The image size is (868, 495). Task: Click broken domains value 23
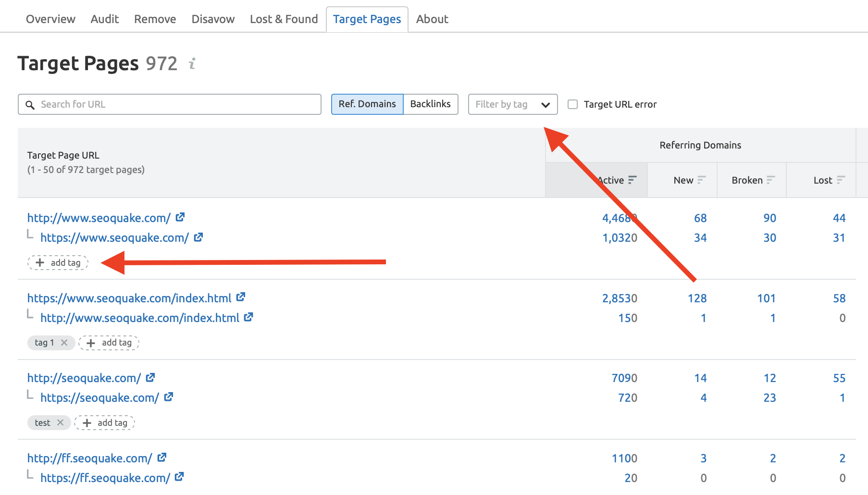click(770, 398)
